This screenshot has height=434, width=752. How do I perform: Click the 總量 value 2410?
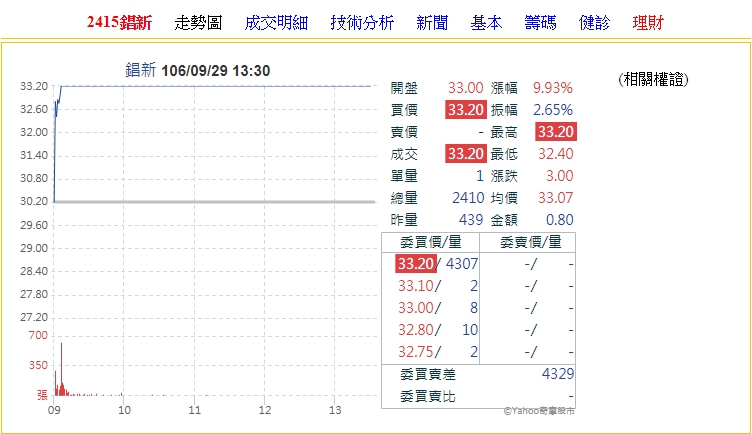pos(468,198)
